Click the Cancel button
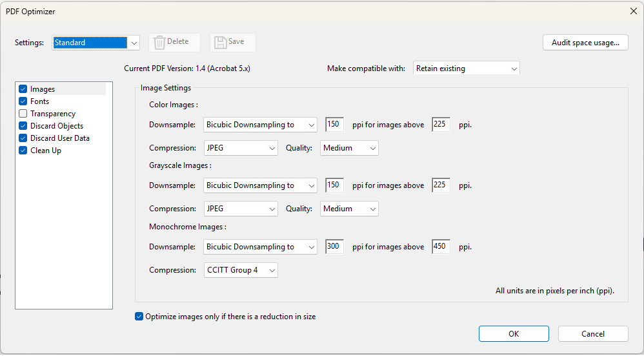The height and width of the screenshot is (356, 644). pos(592,334)
